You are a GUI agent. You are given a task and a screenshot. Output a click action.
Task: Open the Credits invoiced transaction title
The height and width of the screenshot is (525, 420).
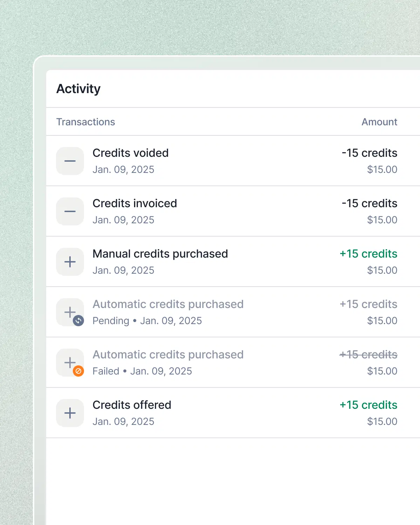click(x=135, y=203)
